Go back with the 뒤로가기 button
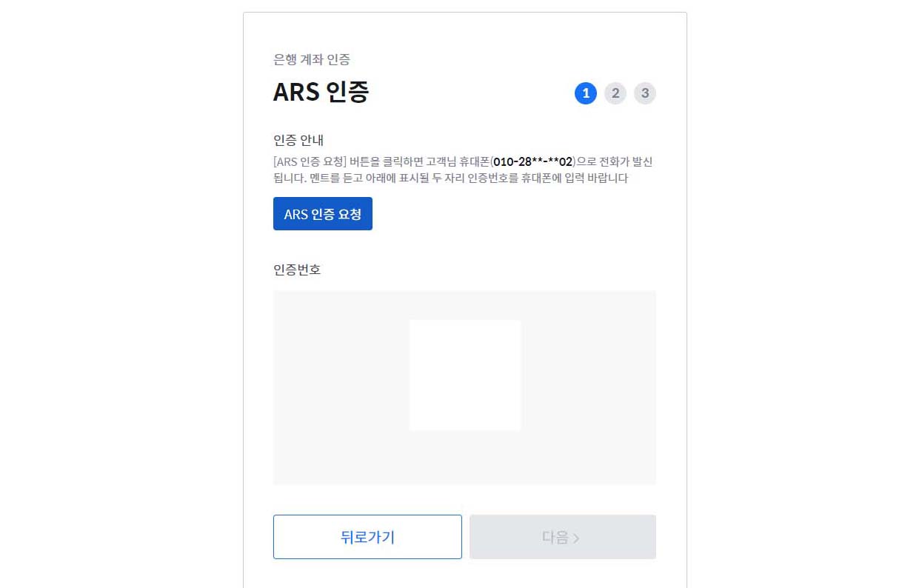905x588 pixels. click(367, 537)
